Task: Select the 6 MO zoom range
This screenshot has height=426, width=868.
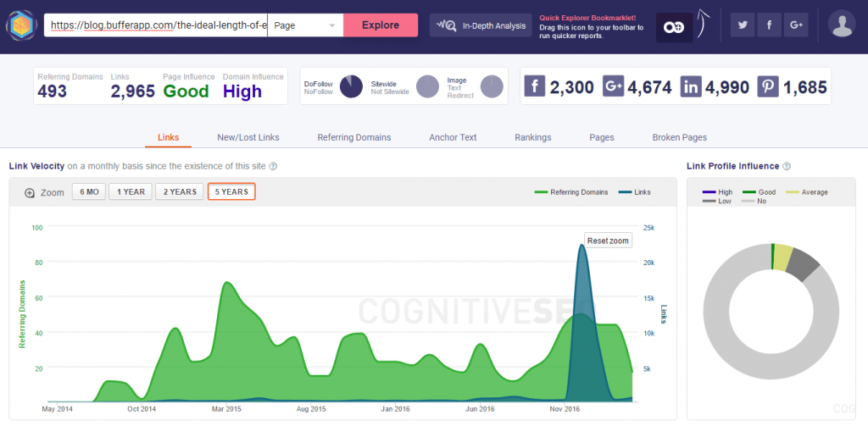Action: pos(88,192)
